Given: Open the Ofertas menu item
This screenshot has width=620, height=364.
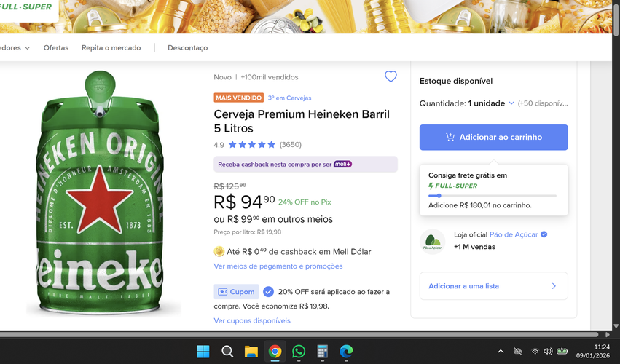Looking at the screenshot, I should coord(56,48).
